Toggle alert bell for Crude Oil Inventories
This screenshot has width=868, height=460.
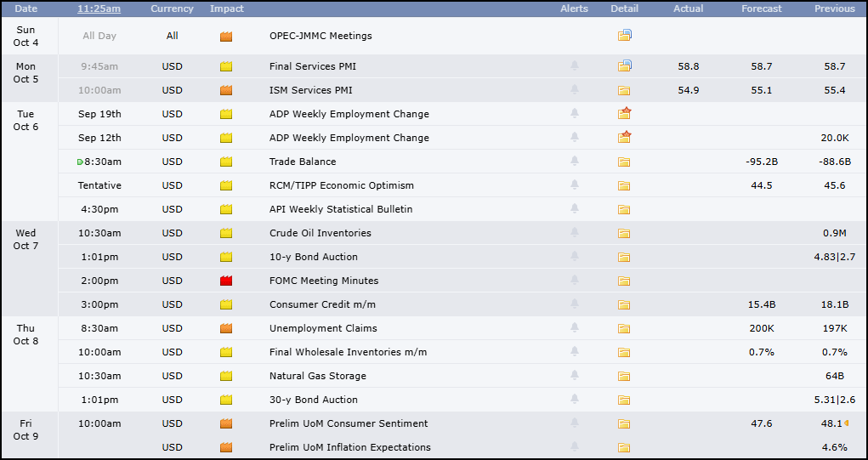pyautogui.click(x=575, y=232)
